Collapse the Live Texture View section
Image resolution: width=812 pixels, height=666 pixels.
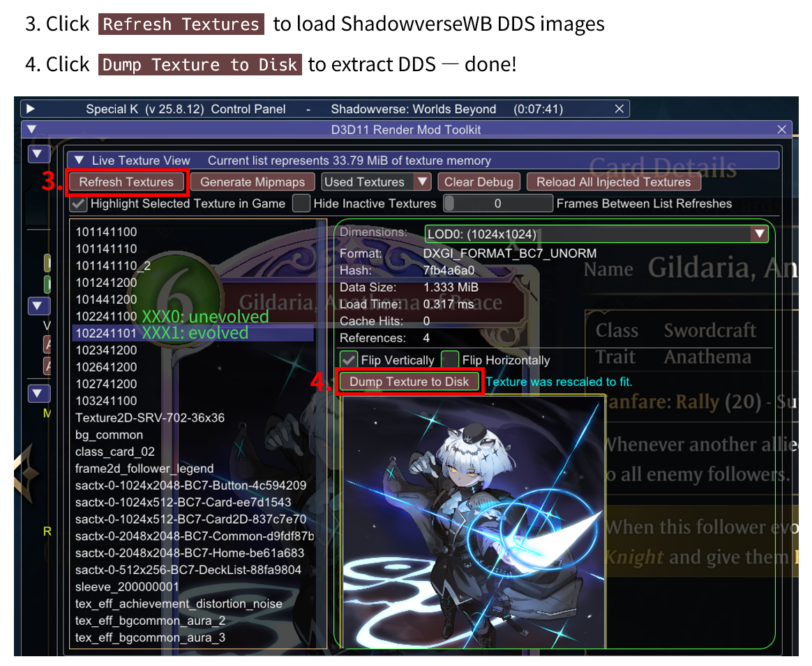click(x=79, y=160)
